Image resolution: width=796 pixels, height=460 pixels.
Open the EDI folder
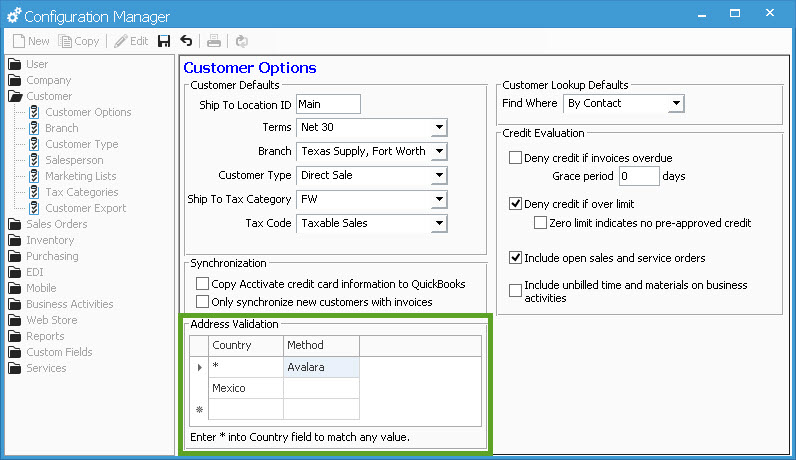pyautogui.click(x=26, y=272)
